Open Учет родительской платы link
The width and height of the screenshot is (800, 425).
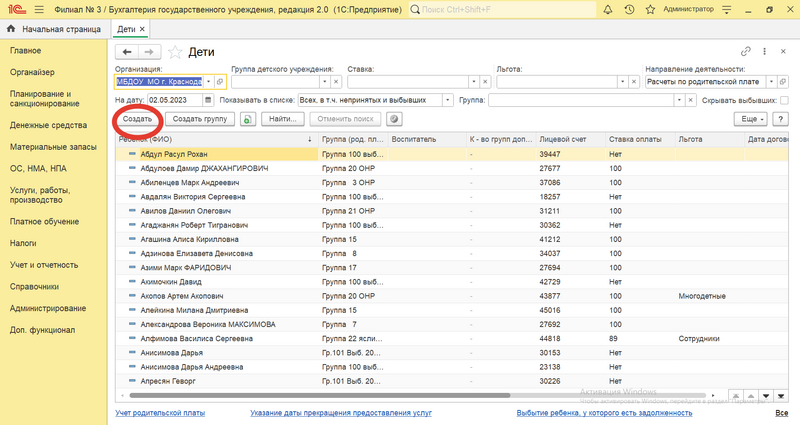158,412
